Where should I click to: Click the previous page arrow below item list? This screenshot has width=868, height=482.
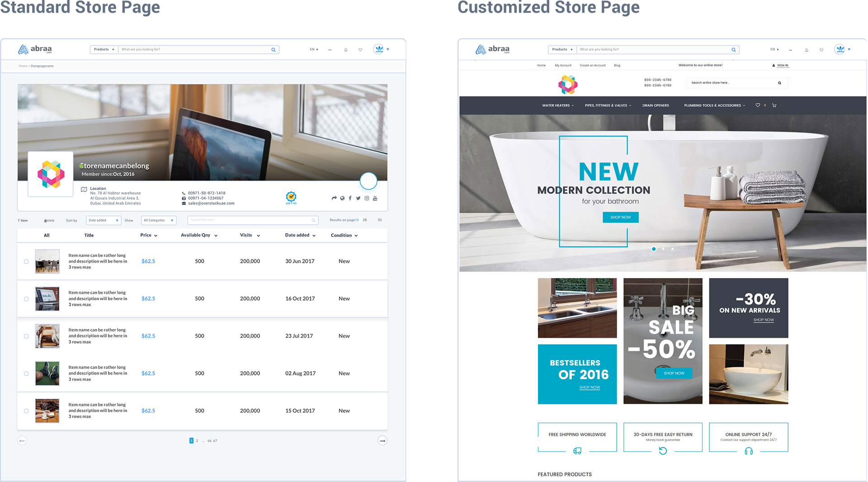pos(22,440)
